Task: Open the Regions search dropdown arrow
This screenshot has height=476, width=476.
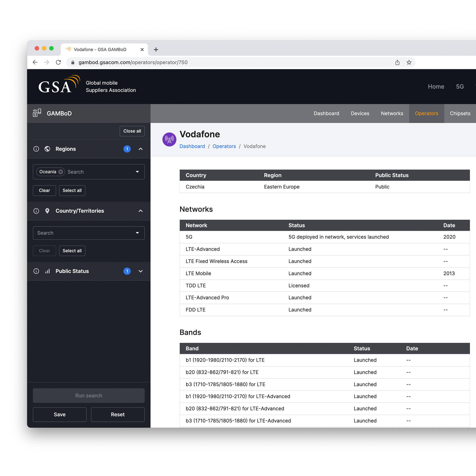Action: click(137, 172)
